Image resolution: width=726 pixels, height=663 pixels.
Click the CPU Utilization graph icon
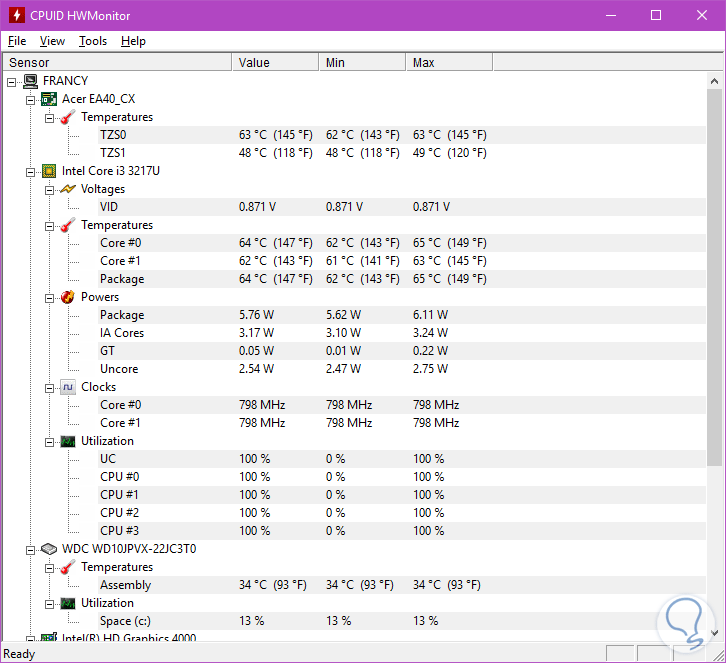[68, 441]
